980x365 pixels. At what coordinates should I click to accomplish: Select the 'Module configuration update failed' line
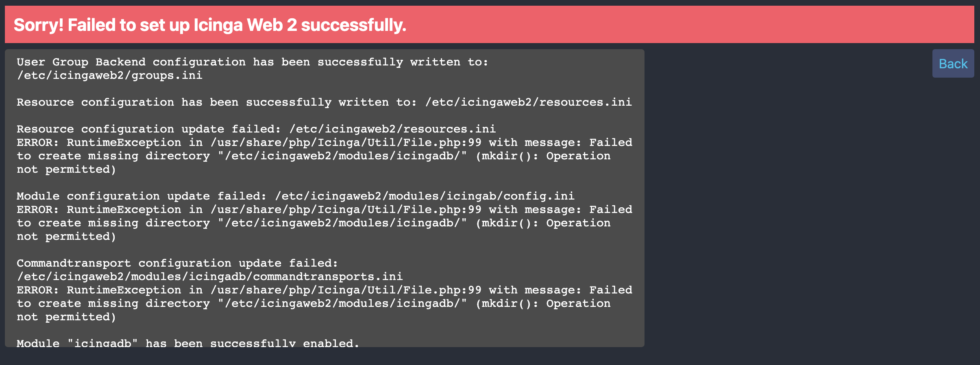296,196
